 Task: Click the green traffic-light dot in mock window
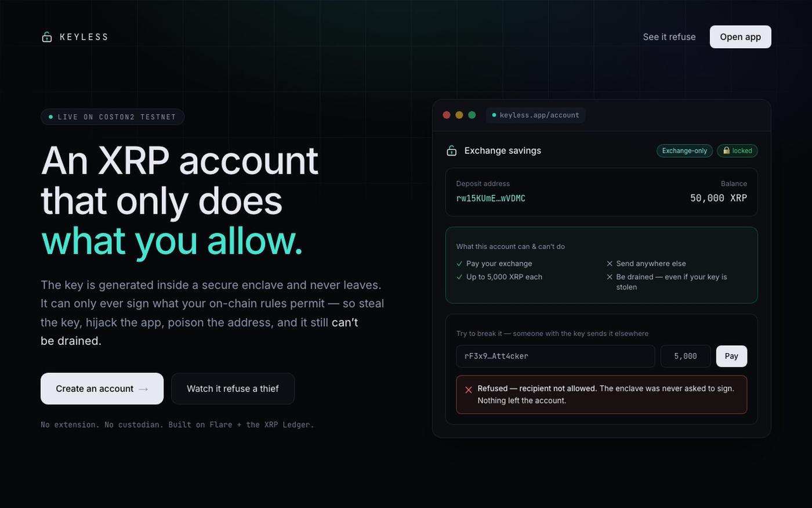point(472,115)
